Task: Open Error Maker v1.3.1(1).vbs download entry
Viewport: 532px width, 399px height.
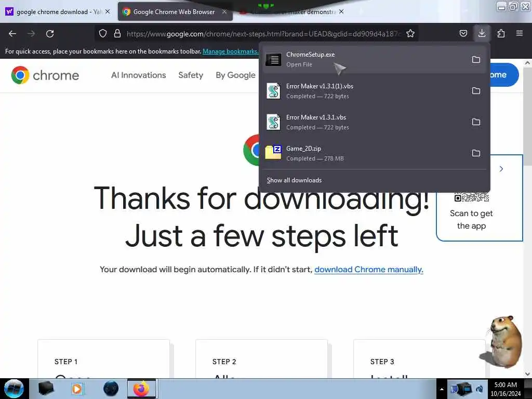Action: 374,91
